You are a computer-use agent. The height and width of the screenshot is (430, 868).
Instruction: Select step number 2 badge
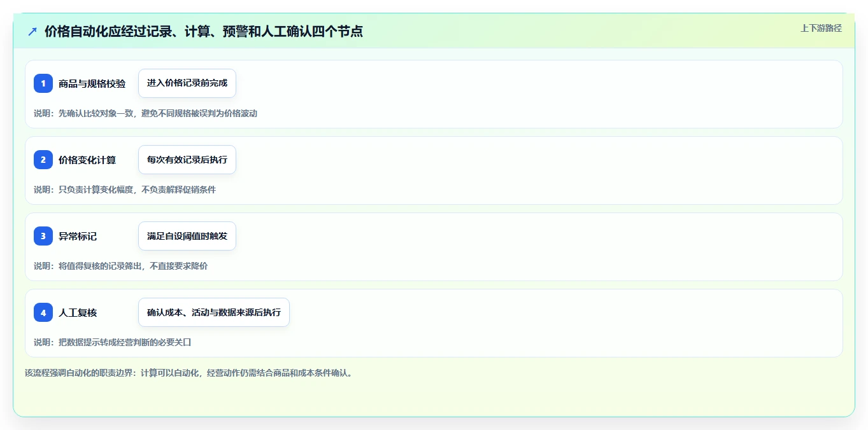[43, 160]
